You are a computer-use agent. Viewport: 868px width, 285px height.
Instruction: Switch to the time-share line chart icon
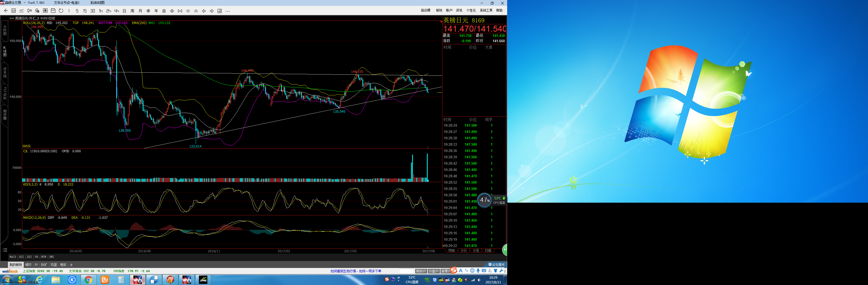tap(22, 11)
